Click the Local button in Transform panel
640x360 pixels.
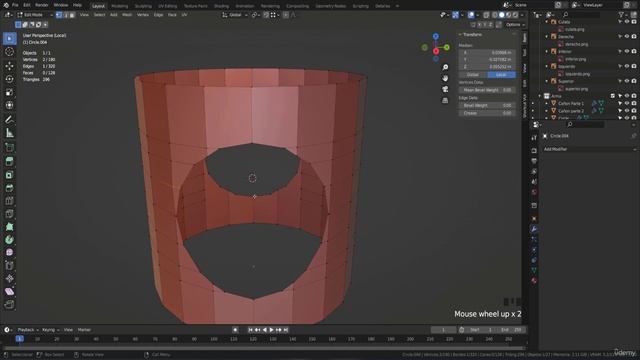(501, 75)
